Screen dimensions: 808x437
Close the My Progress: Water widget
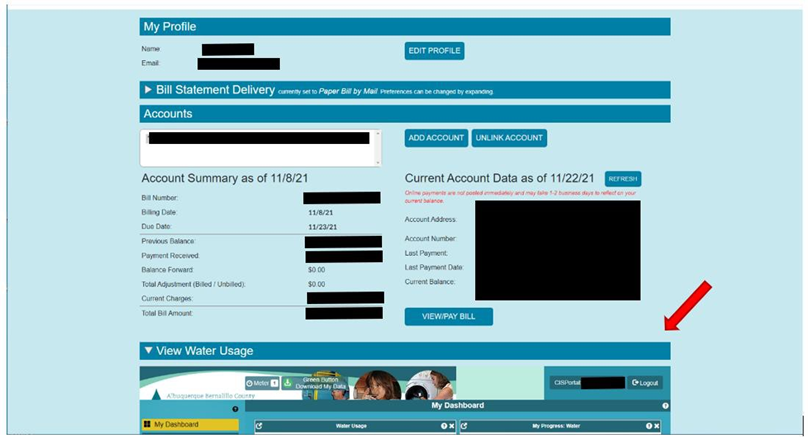[657, 426]
